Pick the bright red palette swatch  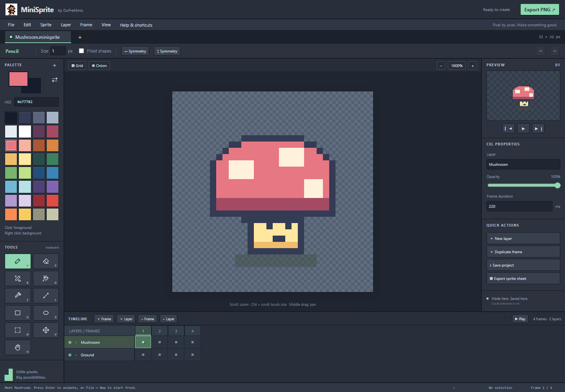tap(53, 201)
